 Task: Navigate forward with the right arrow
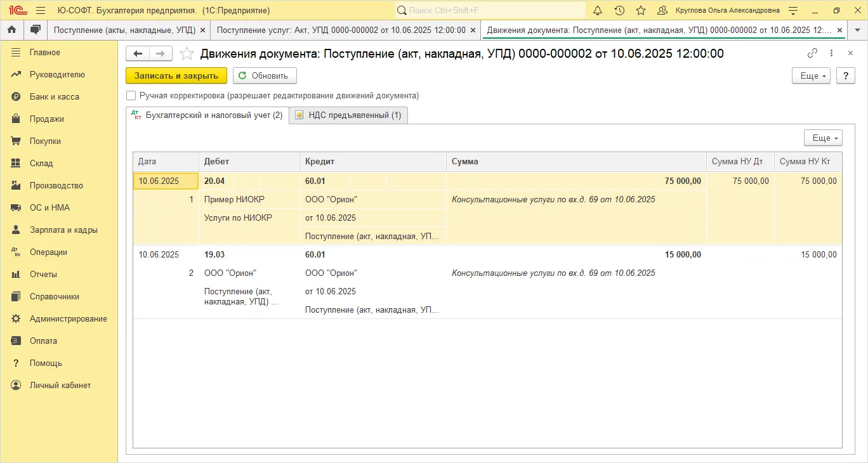(161, 54)
